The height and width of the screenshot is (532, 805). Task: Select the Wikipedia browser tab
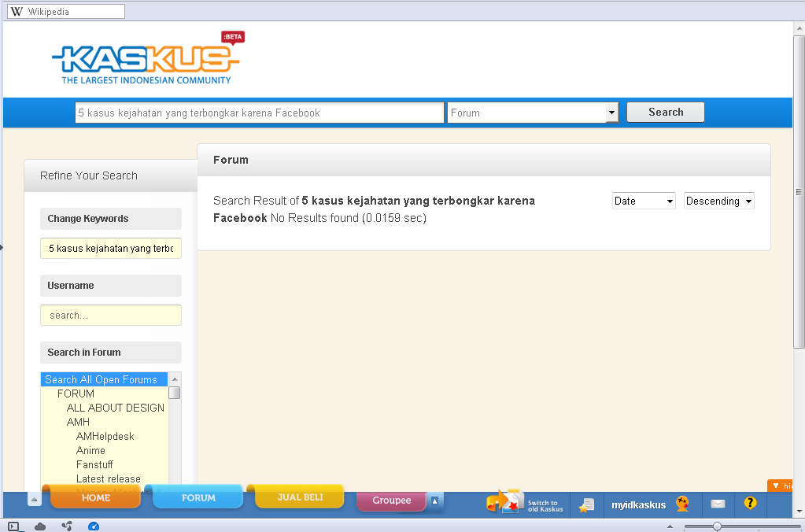point(66,11)
